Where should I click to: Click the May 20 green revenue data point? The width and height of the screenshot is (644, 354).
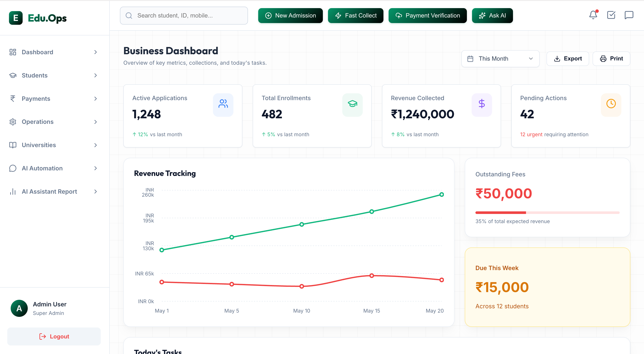click(x=441, y=194)
